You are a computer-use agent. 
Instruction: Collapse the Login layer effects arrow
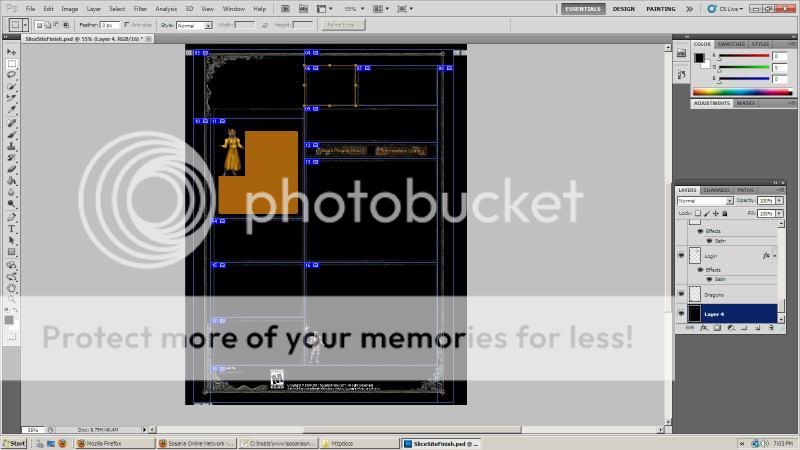(774, 256)
